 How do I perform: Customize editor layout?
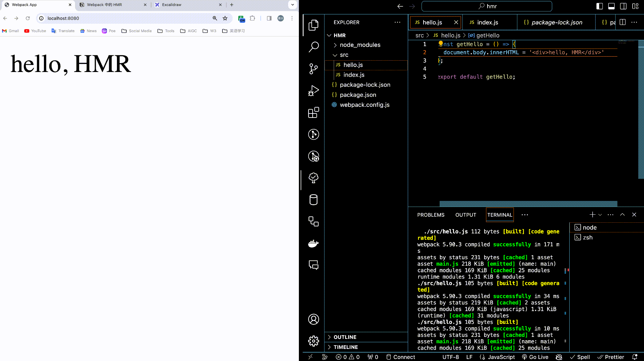point(635,6)
